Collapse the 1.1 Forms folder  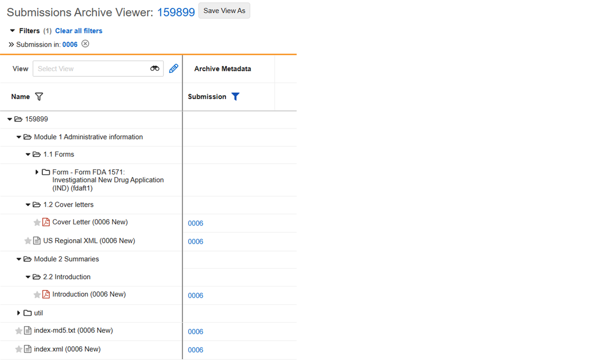coord(28,154)
